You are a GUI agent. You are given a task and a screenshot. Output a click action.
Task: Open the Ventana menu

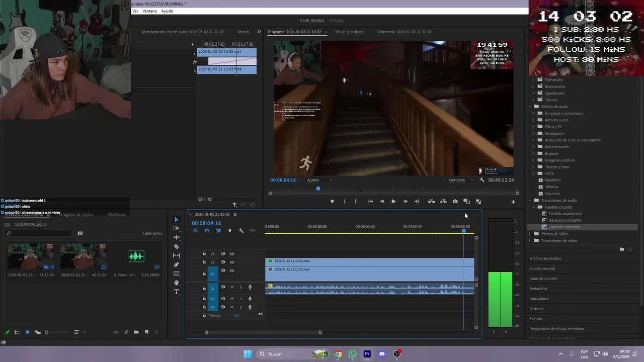pos(149,11)
